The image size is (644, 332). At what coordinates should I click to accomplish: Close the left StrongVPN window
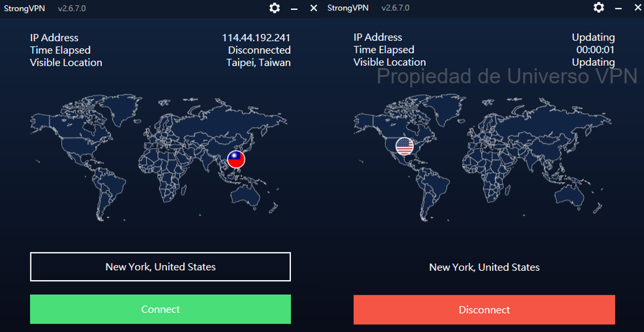[314, 8]
